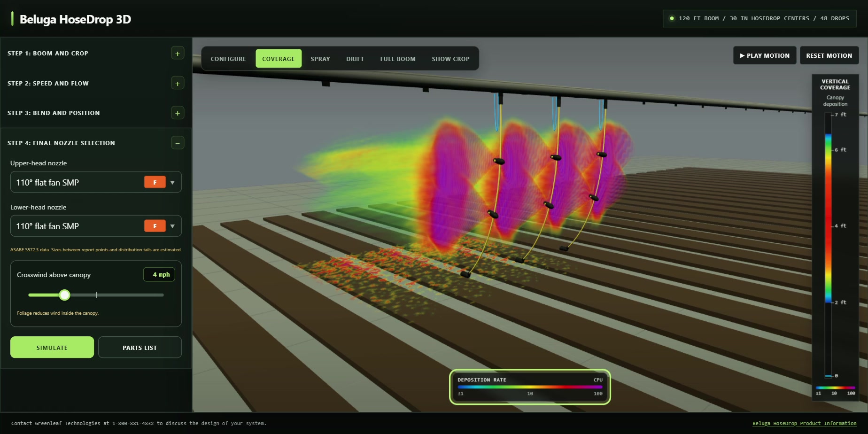Image resolution: width=868 pixels, height=434 pixels.
Task: Expand Step 3: Bend and Position section
Action: coord(178,113)
